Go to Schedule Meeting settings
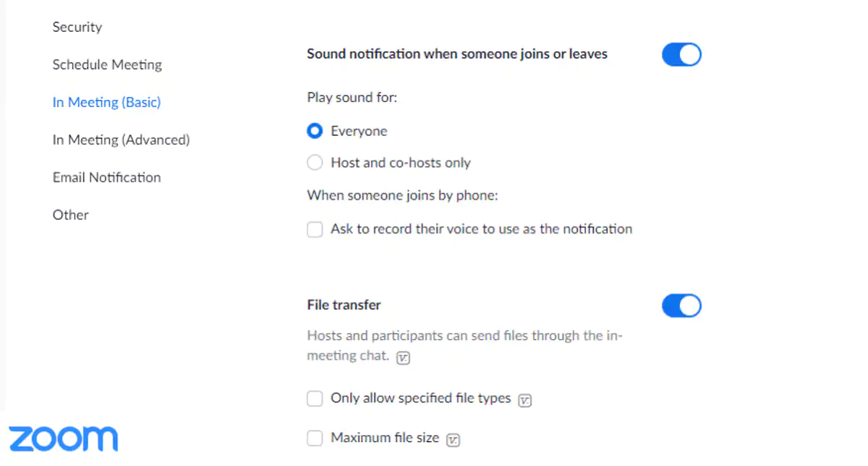 (x=107, y=64)
